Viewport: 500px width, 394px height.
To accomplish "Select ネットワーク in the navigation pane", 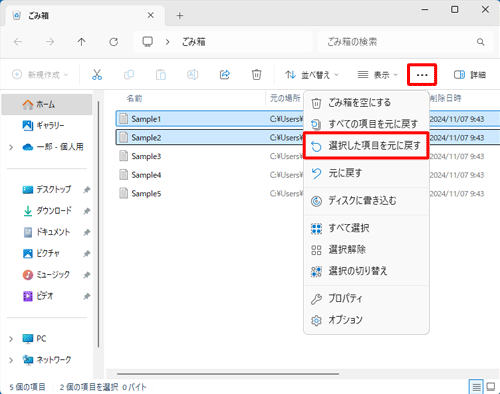I will 47,360.
